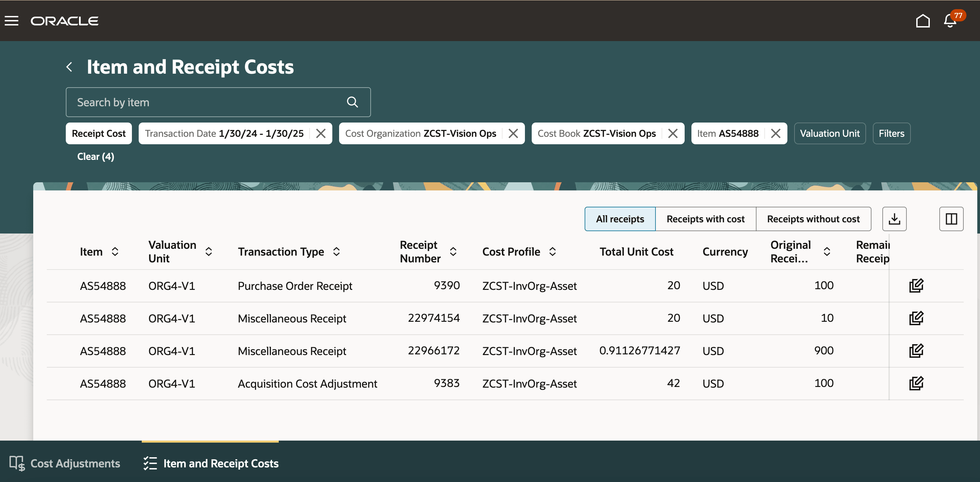The width and height of the screenshot is (980, 482).
Task: Click the search magnifier icon
Action: [352, 102]
